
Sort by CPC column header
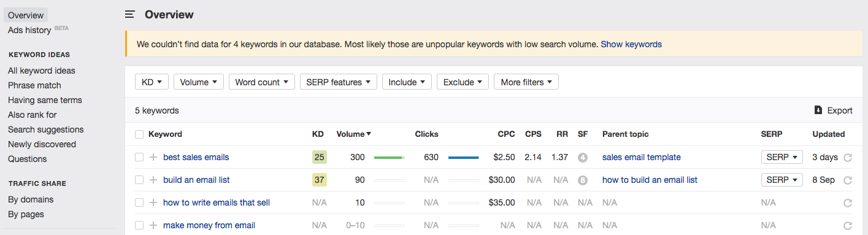(x=506, y=134)
